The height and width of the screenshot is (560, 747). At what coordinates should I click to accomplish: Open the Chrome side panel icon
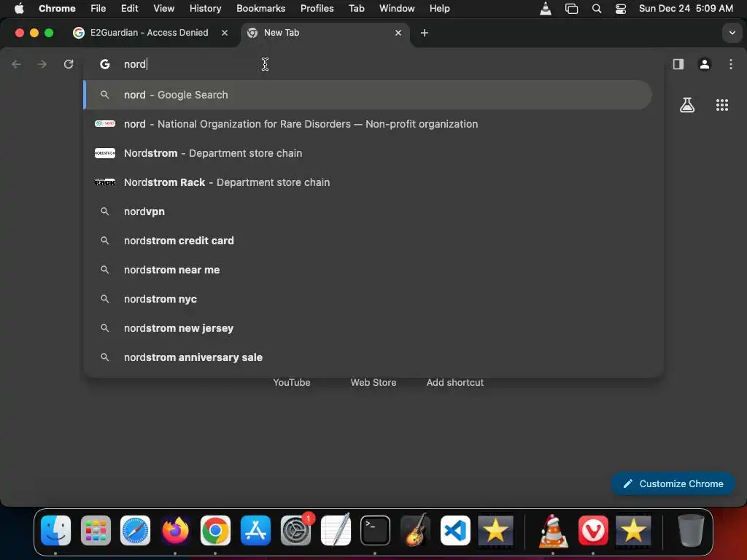[x=678, y=64]
